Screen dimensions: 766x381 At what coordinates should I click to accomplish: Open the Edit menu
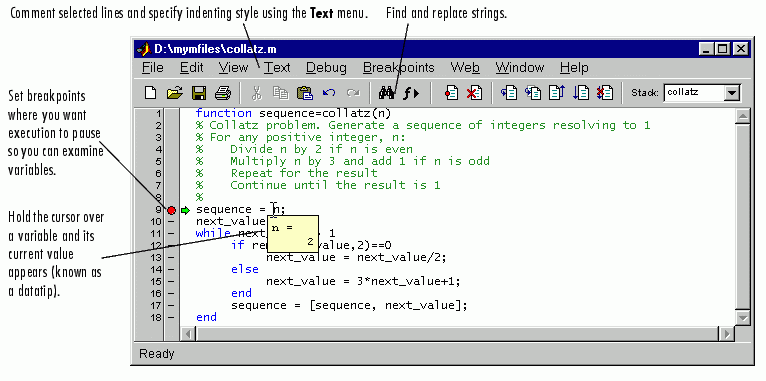tap(191, 67)
